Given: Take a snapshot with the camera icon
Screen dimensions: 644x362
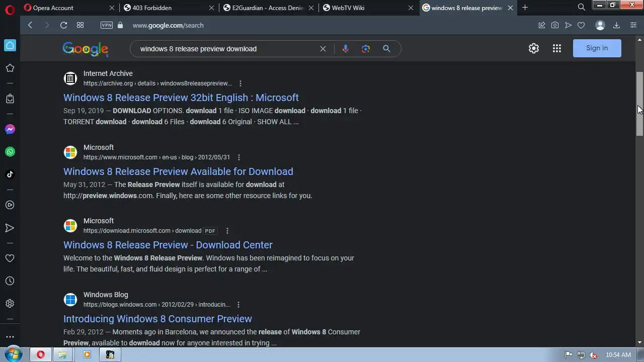Looking at the screenshot, I should (x=555, y=25).
